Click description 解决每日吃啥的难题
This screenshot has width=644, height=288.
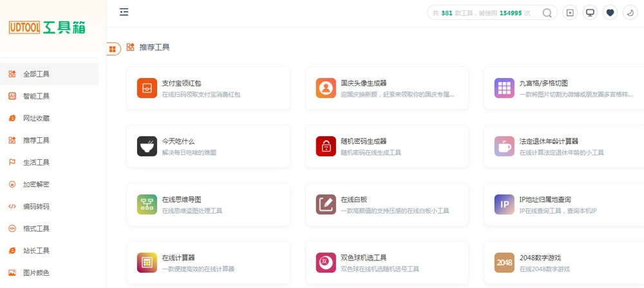click(189, 153)
